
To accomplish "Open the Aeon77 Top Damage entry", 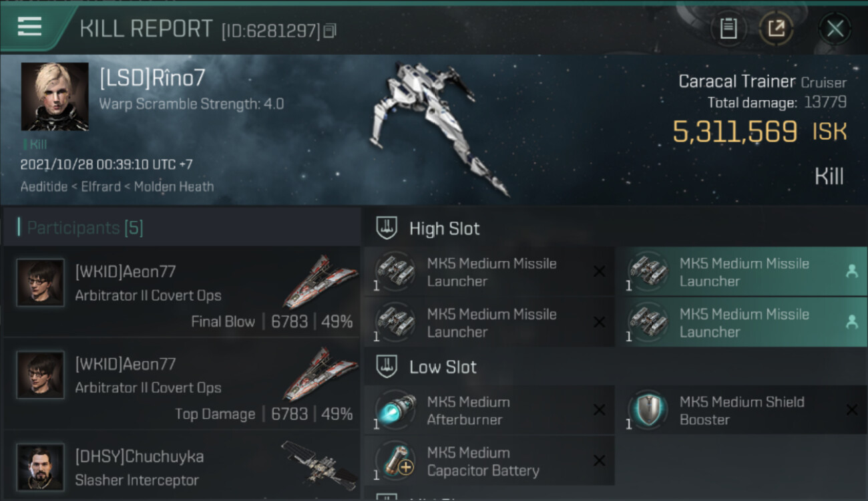I will click(x=180, y=384).
